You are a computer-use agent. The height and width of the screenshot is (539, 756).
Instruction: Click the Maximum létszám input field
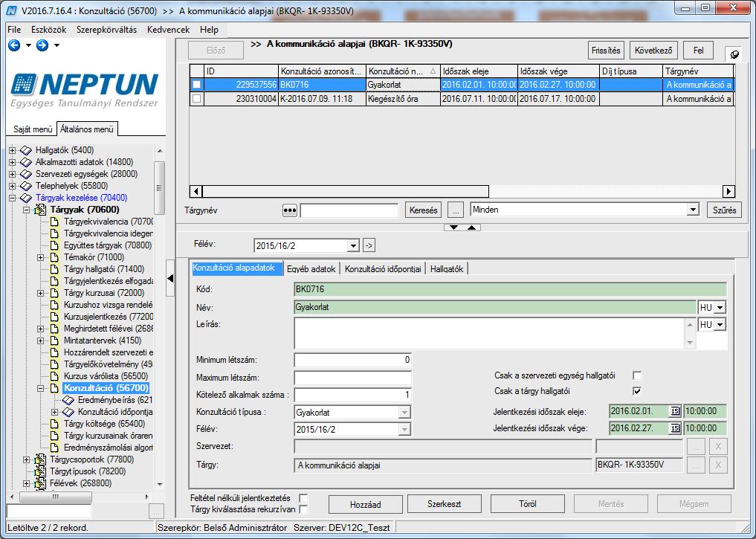pos(352,378)
